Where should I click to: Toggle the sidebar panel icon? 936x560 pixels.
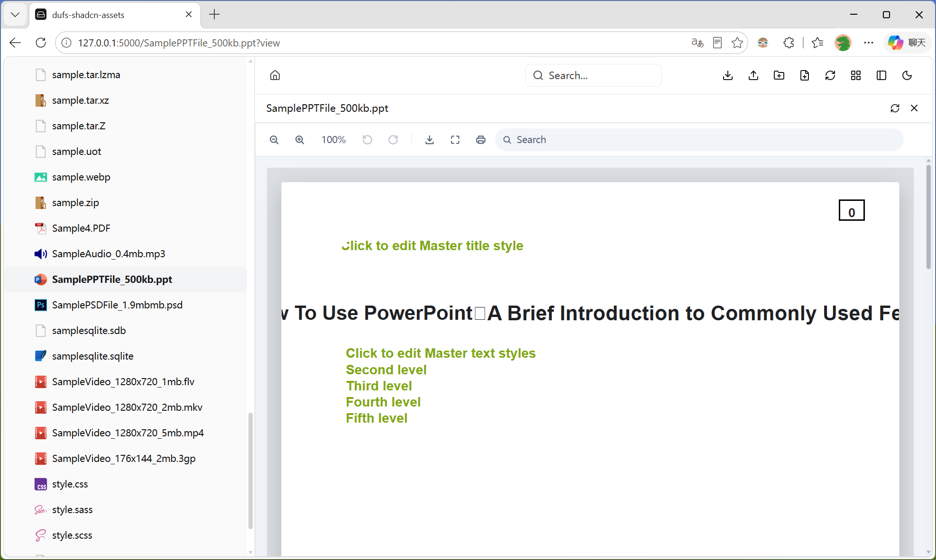881,75
